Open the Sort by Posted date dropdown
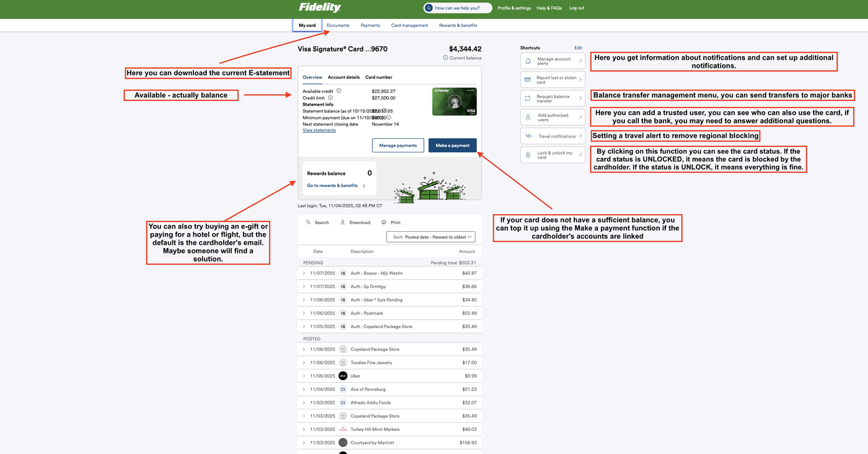 [431, 237]
